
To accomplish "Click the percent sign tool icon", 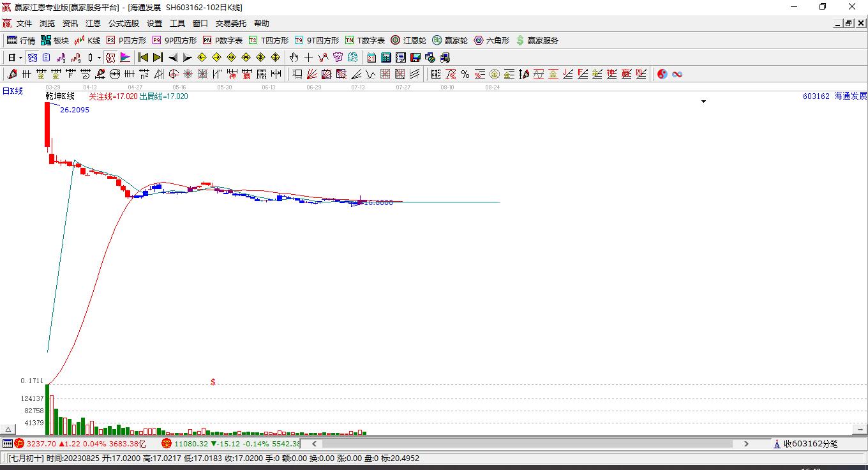I will click(x=465, y=74).
